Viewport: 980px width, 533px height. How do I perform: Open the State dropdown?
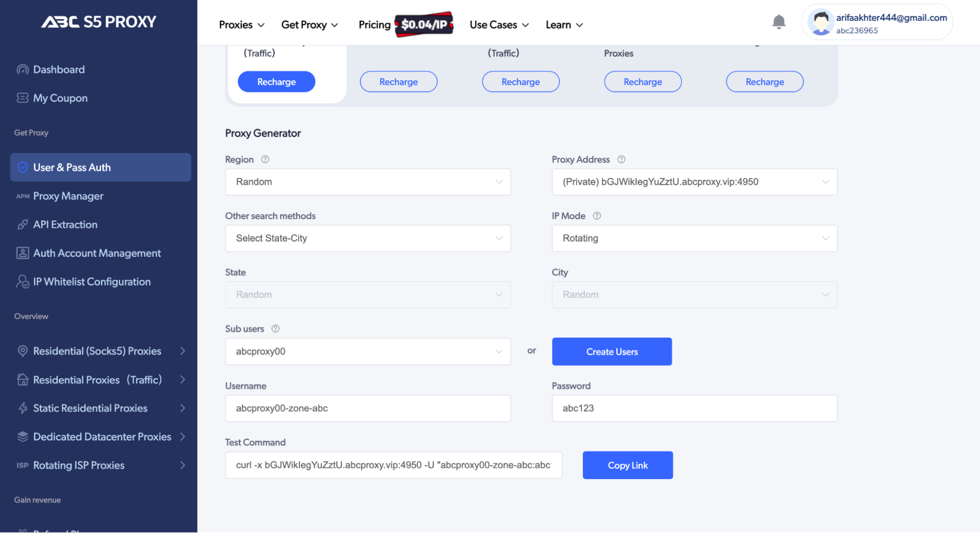click(368, 294)
